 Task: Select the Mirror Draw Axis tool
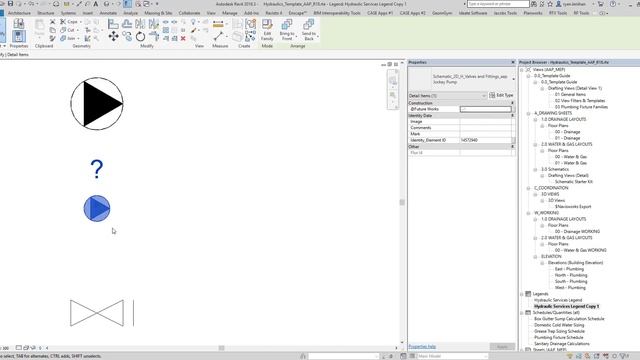pos(153,24)
